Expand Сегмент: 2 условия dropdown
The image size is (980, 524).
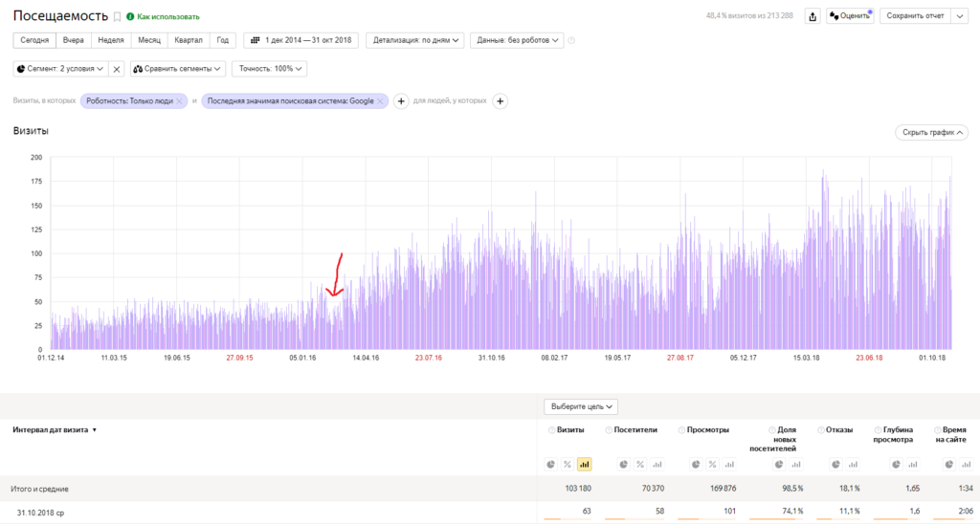[60, 70]
